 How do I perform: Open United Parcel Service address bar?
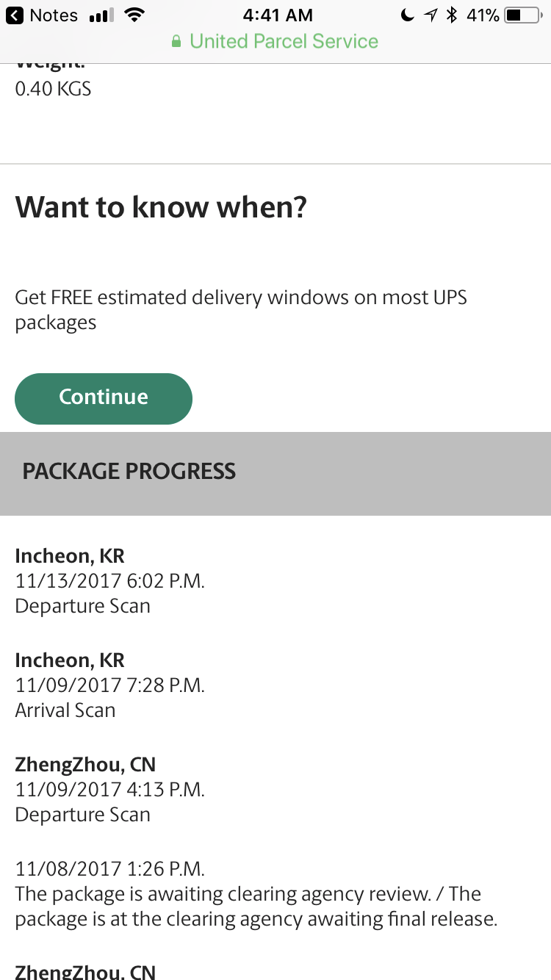[275, 42]
